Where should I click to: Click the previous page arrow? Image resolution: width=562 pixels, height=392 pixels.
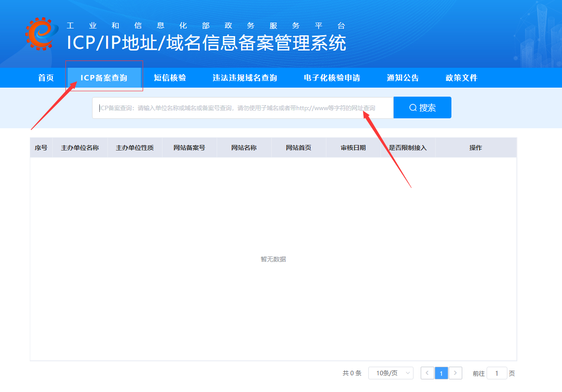427,373
